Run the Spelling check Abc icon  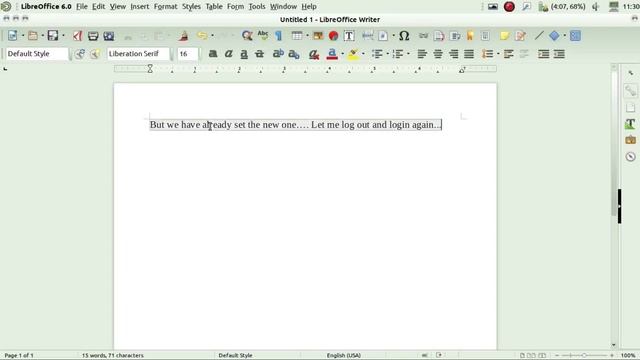(263, 36)
